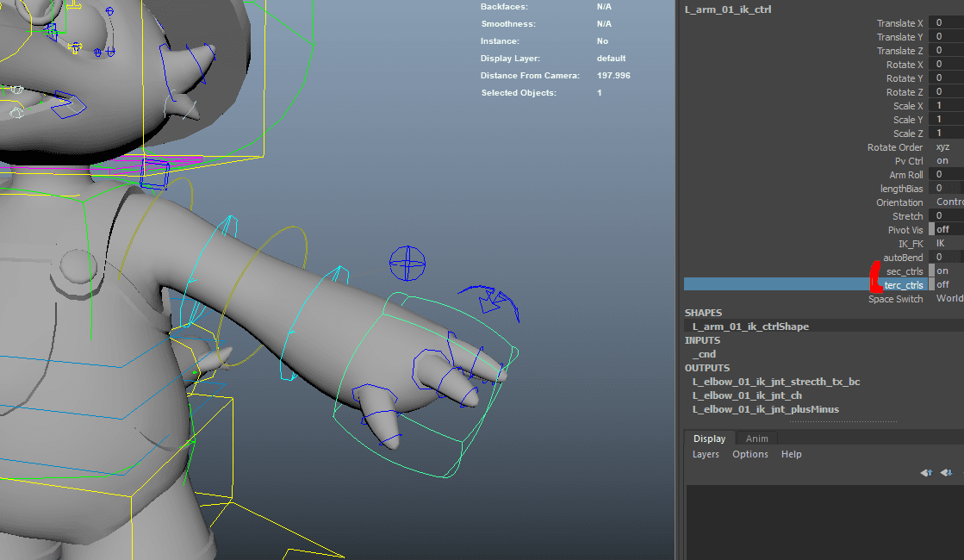Click the Rotate X value field
Image resolution: width=964 pixels, height=560 pixels.
[946, 64]
